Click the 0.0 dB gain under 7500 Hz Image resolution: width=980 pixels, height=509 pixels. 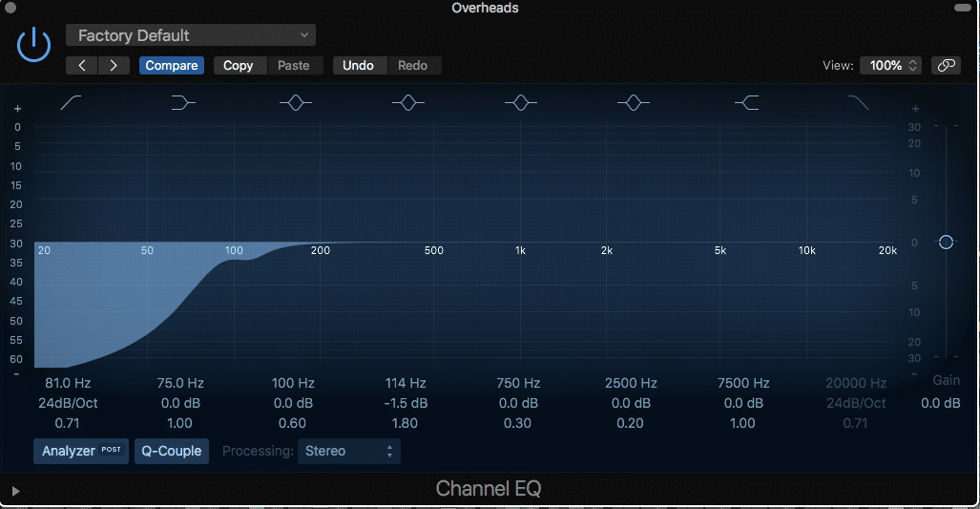743,403
